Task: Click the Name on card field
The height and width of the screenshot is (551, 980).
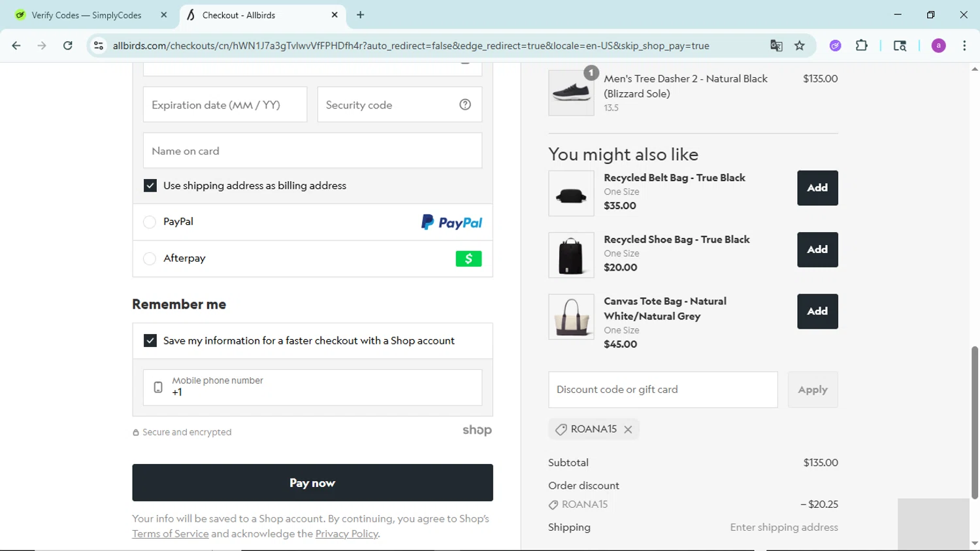Action: pos(312,151)
